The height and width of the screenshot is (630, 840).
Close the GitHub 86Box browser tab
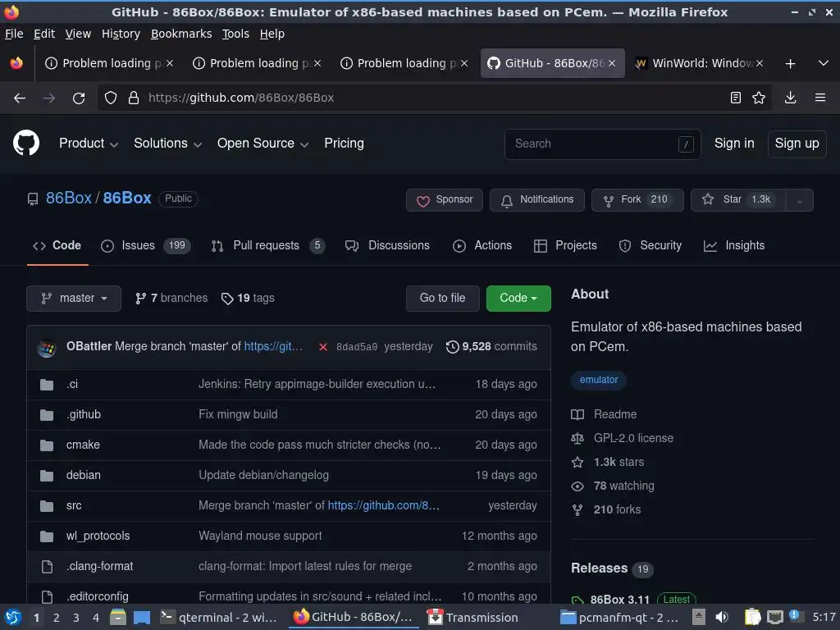point(612,63)
